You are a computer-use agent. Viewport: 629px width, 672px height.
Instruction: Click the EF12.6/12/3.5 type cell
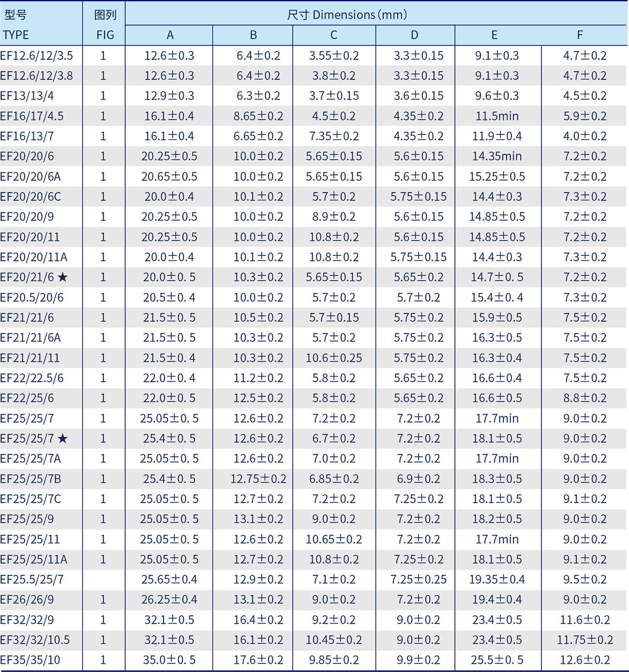[37, 56]
